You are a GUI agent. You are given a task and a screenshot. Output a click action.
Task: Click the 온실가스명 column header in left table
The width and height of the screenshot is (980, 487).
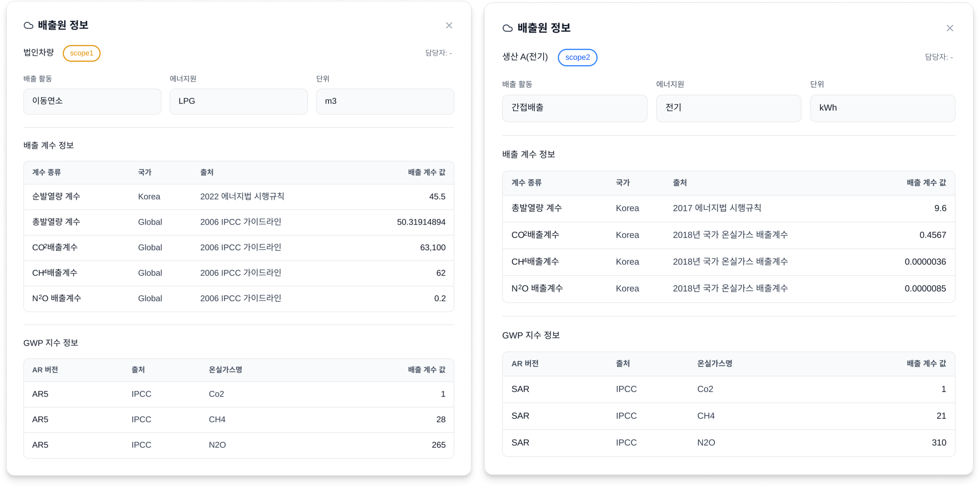(x=225, y=370)
